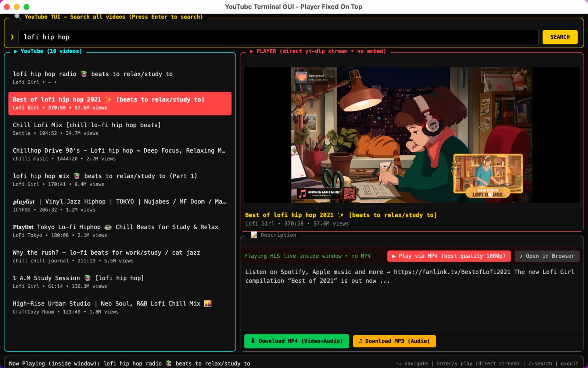
Task: Click Open in Browser button
Action: (x=547, y=256)
